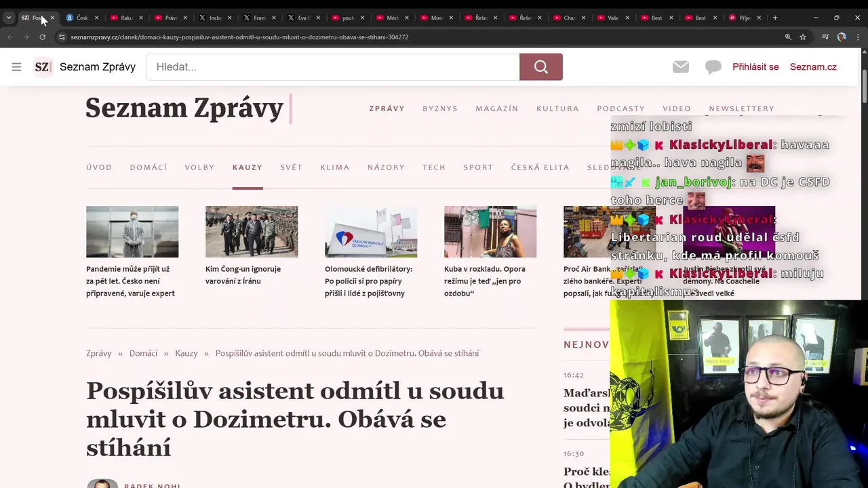
Task: Click the large Seznam Zprávy masthead title
Action: point(184,108)
